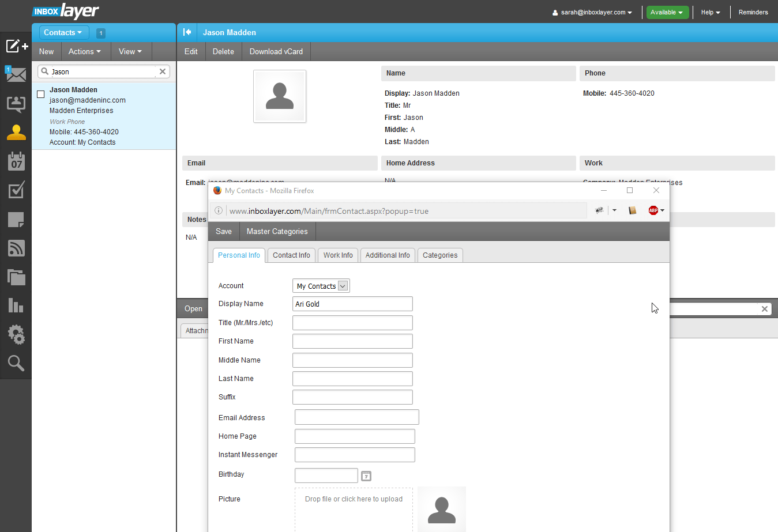This screenshot has height=532, width=778.
Task: Open the RSS feeds sidebar icon
Action: 16,248
